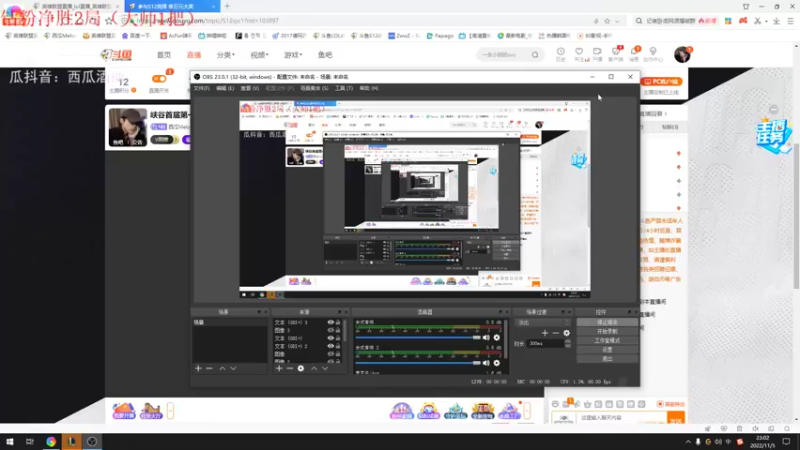Toggle lock on source 文本 (GDI+)
Screen dimensions: 800x450
click(x=338, y=338)
